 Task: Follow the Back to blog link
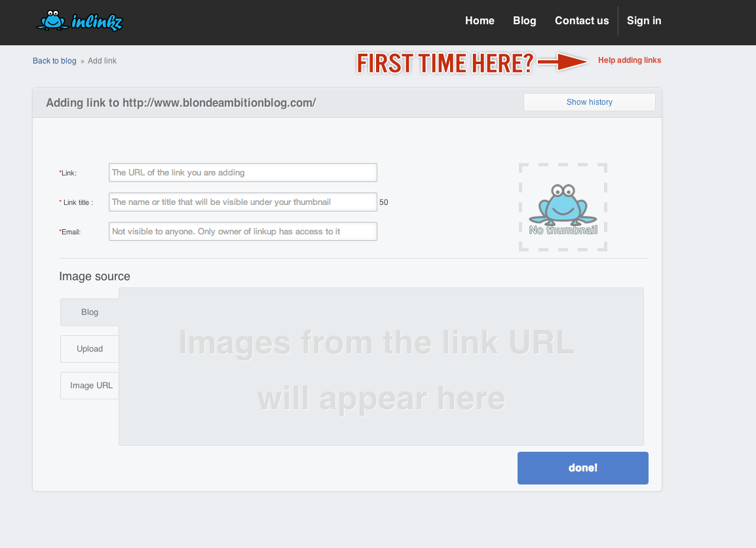pos(54,61)
